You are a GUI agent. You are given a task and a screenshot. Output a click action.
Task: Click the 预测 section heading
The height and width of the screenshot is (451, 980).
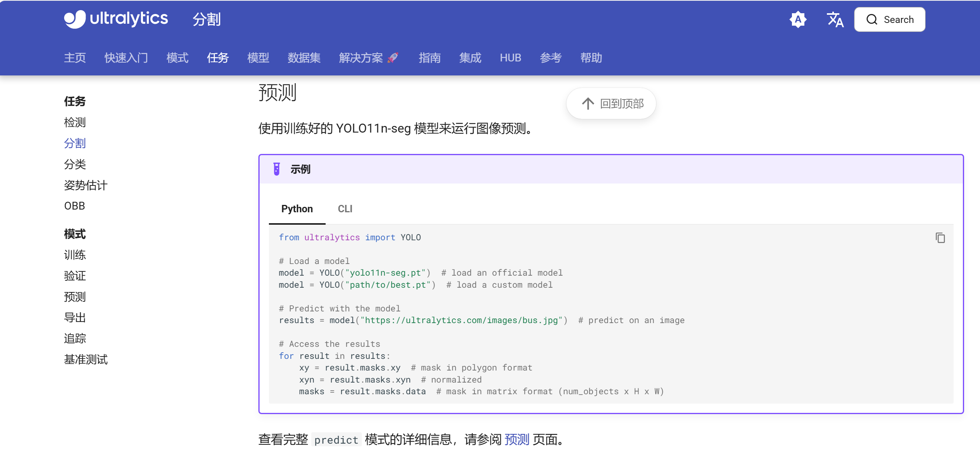277,93
